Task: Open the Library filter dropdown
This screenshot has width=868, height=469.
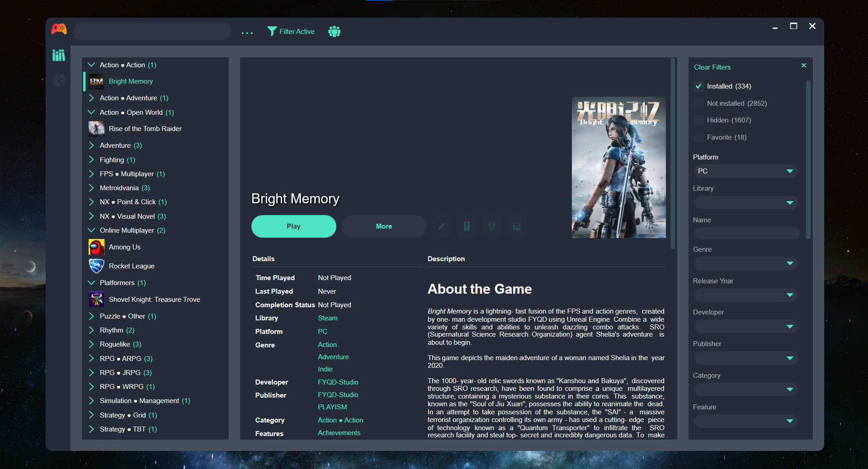Action: click(746, 202)
